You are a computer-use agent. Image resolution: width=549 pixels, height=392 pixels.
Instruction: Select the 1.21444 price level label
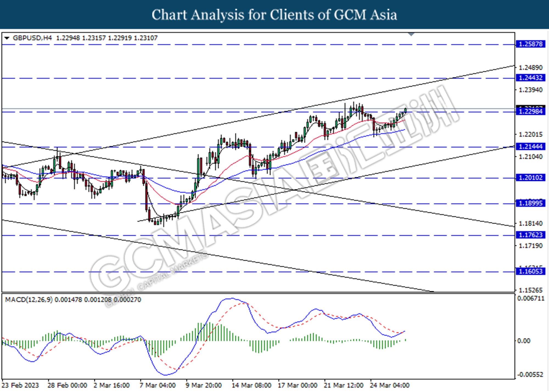(x=530, y=147)
